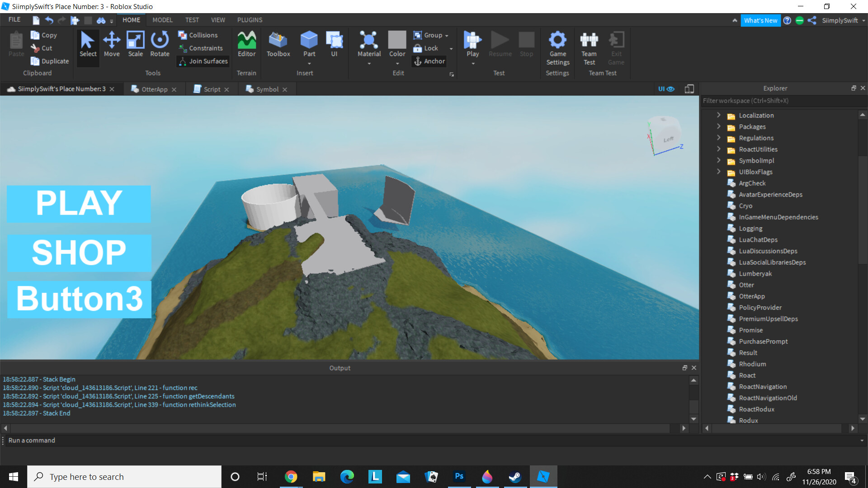This screenshot has height=488, width=868.
Task: Open the FILE menu
Action: pyautogui.click(x=14, y=20)
